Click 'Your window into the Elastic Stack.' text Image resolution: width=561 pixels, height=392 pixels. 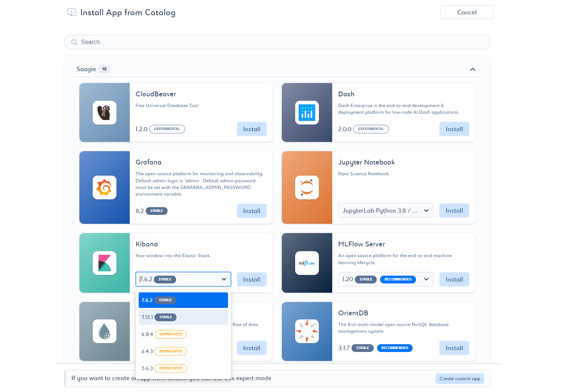173,256
